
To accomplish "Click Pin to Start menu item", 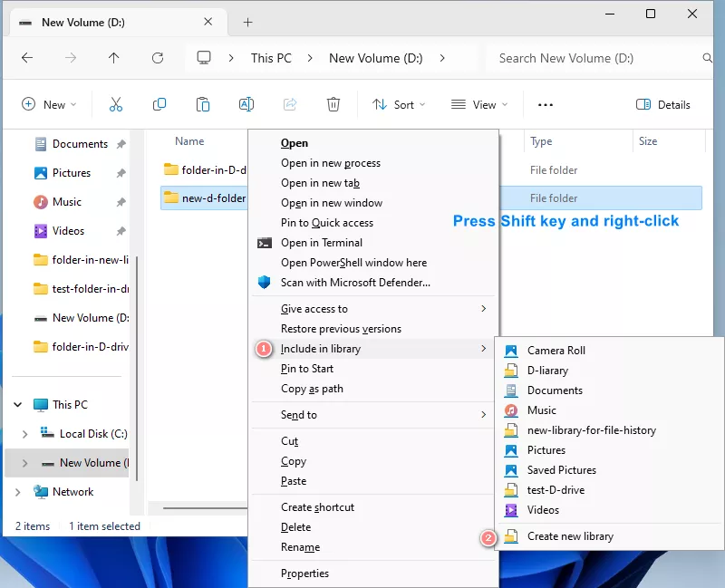I will coord(373,369).
